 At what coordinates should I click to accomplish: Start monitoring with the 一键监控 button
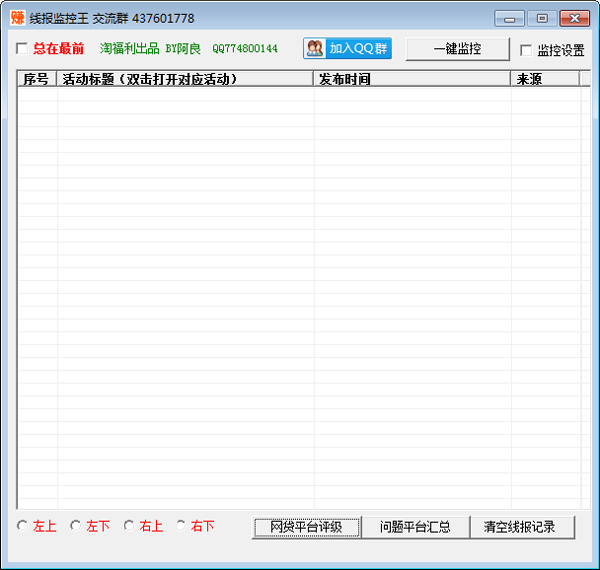[x=457, y=49]
